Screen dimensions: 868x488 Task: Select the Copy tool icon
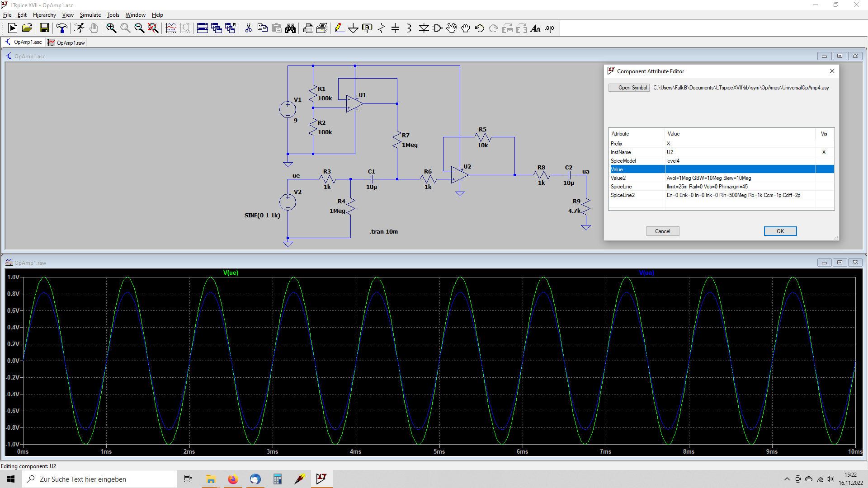point(262,28)
